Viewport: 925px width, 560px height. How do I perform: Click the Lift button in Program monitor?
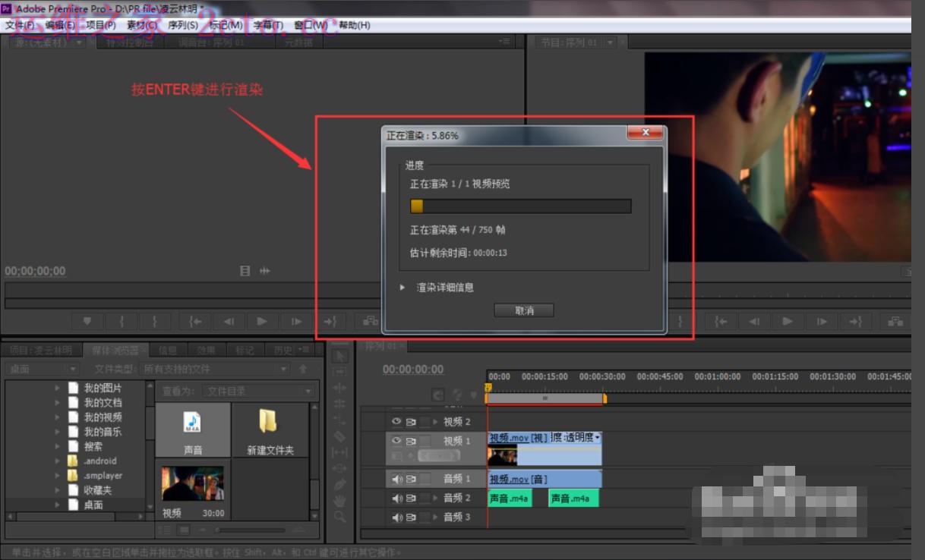tap(895, 321)
